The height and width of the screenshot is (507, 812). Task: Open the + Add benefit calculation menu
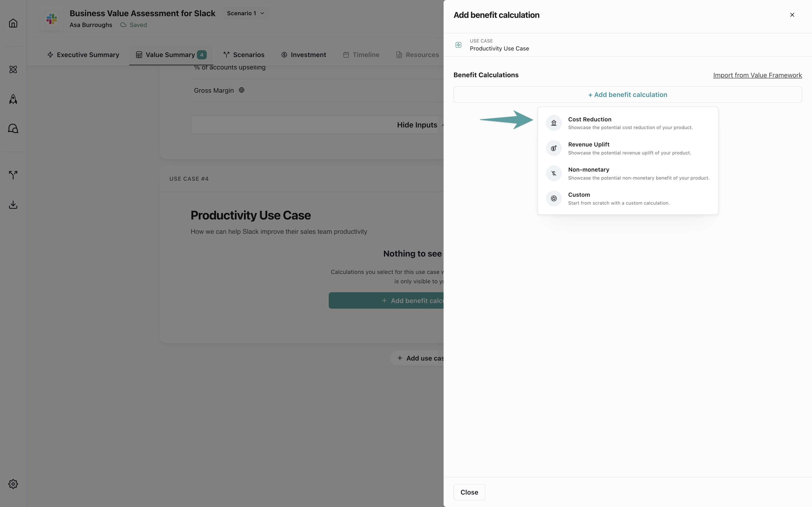pos(628,95)
